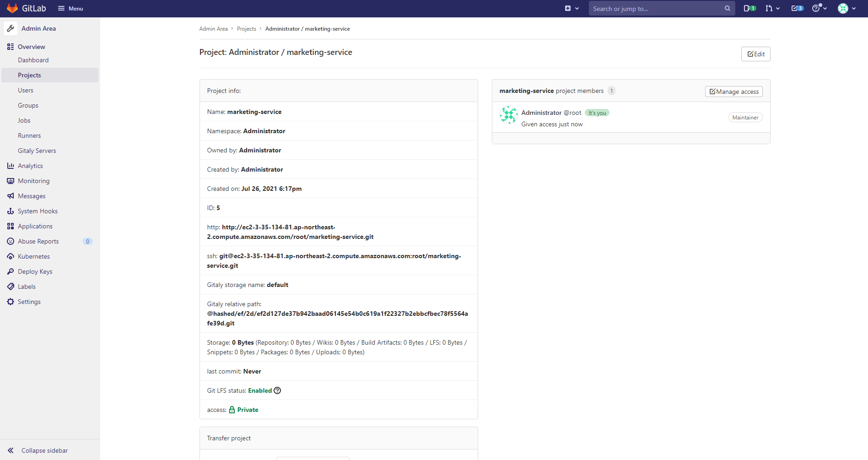Open the issues counter icon

pyautogui.click(x=749, y=8)
